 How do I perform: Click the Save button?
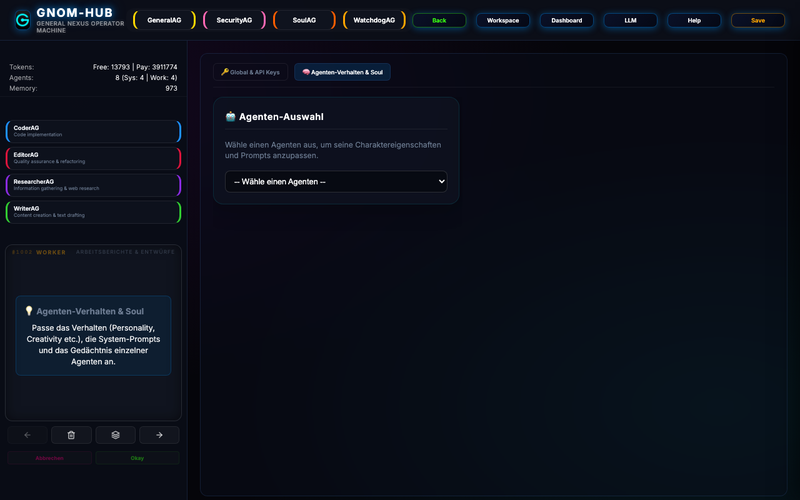click(x=758, y=20)
